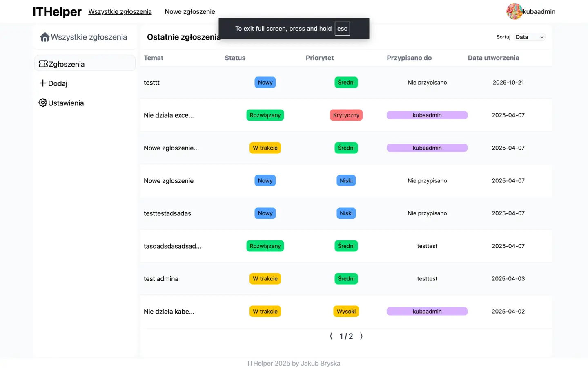Viewport: 588px width, 368px height.
Task: Click the Data utworzenia column header
Action: coord(493,58)
